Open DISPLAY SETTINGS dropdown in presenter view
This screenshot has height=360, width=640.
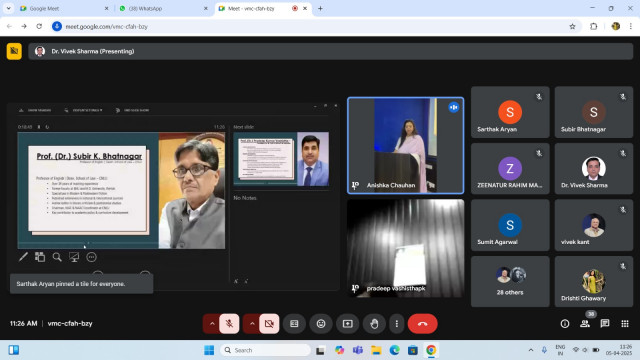(83, 110)
